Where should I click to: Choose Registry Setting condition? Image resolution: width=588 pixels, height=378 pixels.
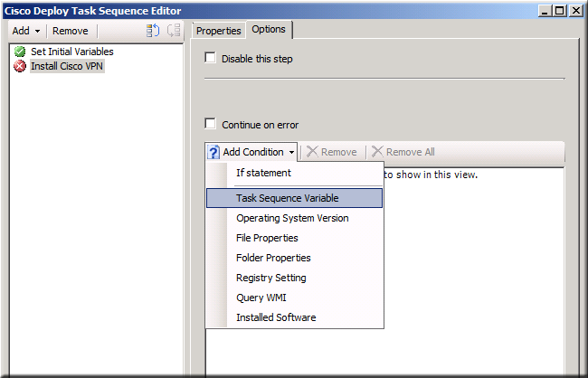coord(295,278)
